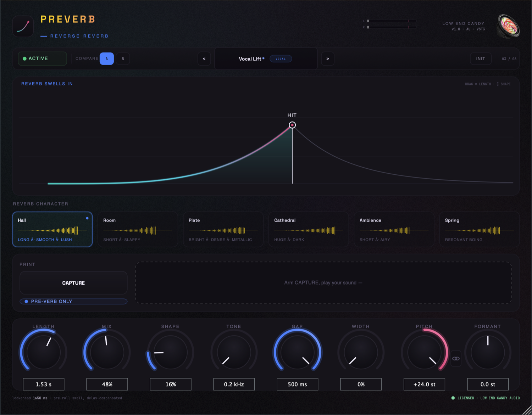Select the Plate reverb character
Viewport: 532px width, 415px height.
223,229
